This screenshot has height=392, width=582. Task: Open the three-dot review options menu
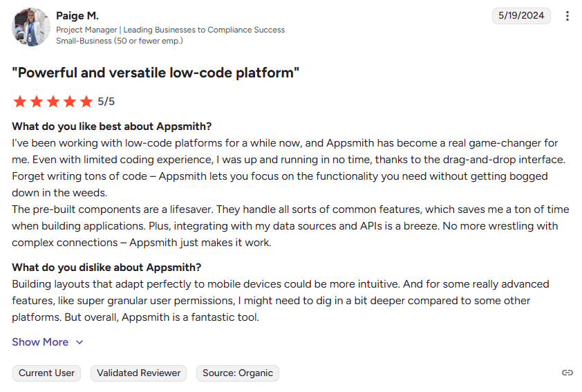click(567, 16)
